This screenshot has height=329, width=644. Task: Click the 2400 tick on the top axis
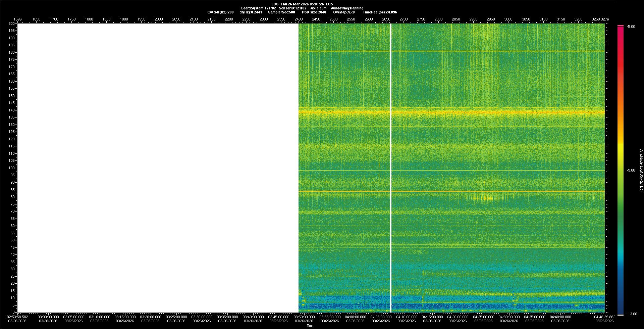click(x=299, y=19)
